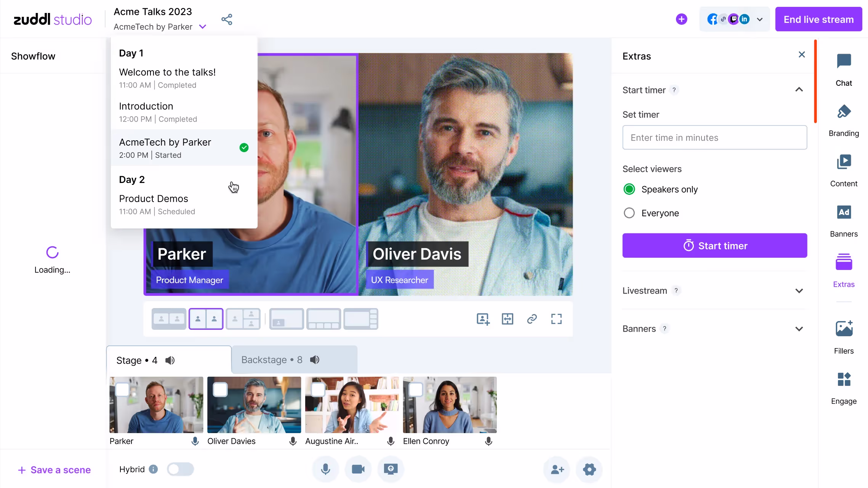The image size is (868, 488).
Task: Select the Introduction session
Action: 184,112
